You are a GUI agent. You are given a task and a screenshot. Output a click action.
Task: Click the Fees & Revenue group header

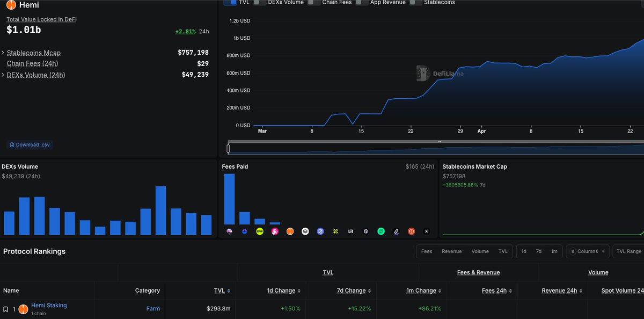[478, 272]
